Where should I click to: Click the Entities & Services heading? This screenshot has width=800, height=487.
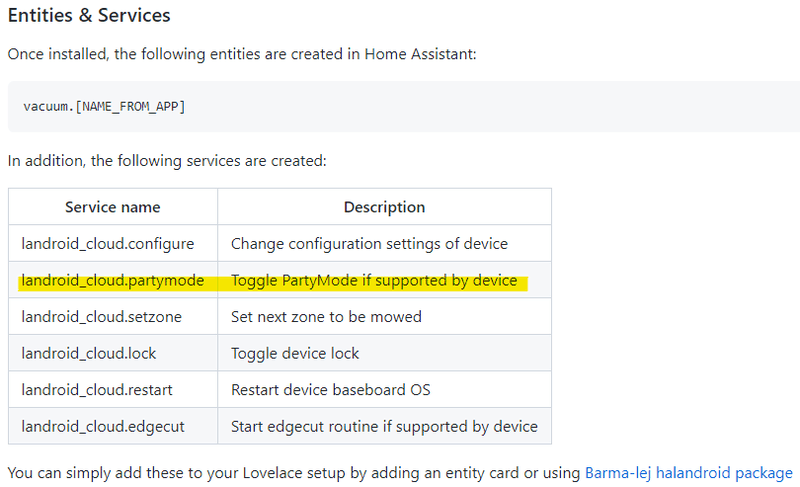89,16
